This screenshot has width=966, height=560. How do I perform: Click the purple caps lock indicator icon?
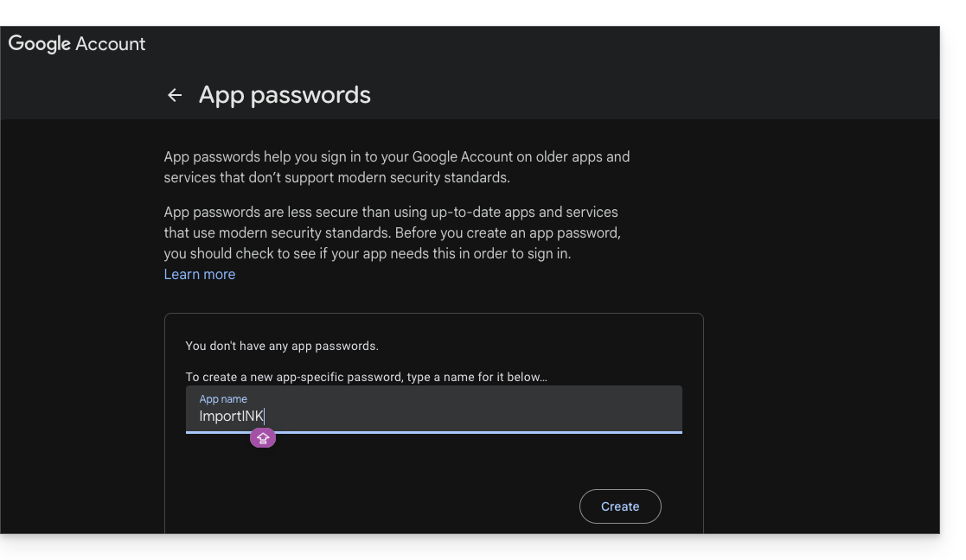263,439
